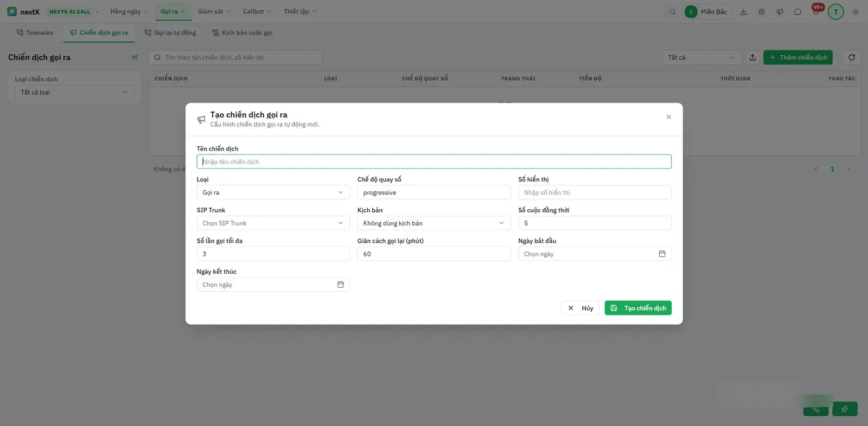Click the Giãn cách gọi lại field
The height and width of the screenshot is (426, 868).
coord(434,254)
